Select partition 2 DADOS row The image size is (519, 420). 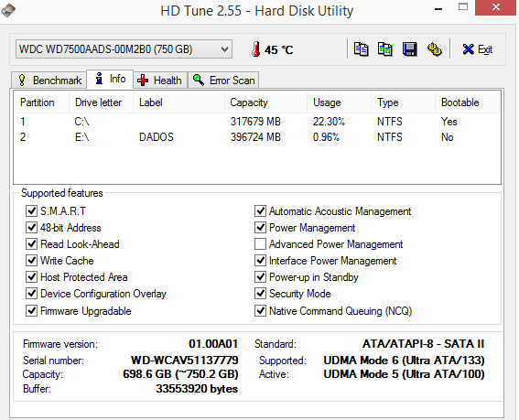pos(256,137)
